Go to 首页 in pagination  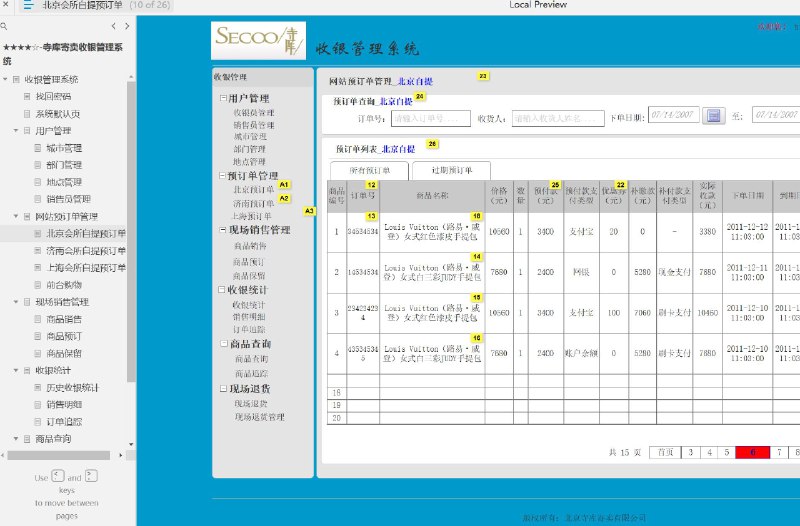(665, 452)
